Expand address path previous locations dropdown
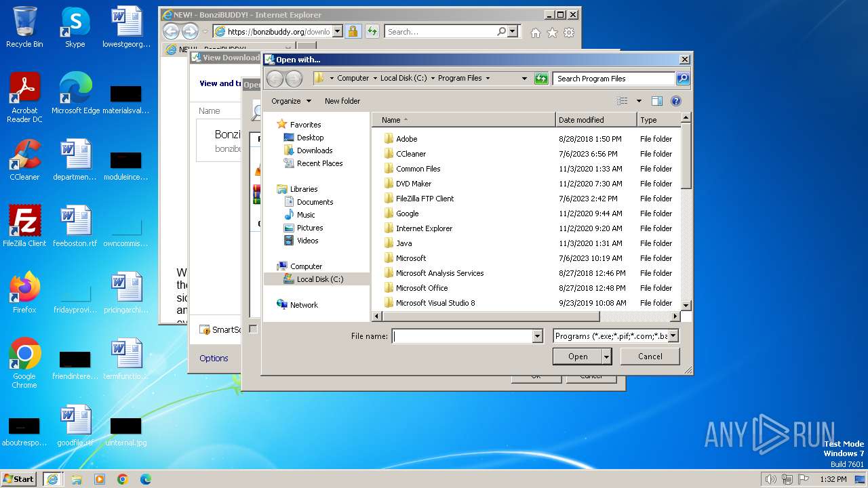 (x=524, y=79)
